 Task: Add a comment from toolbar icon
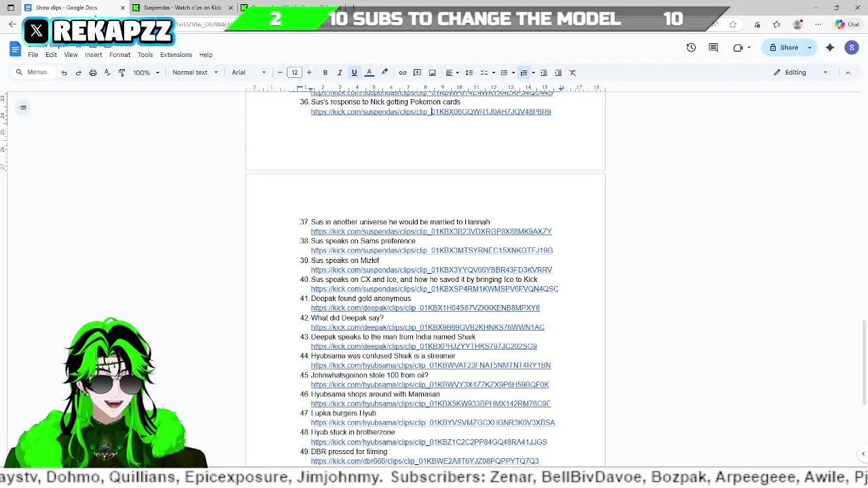417,73
